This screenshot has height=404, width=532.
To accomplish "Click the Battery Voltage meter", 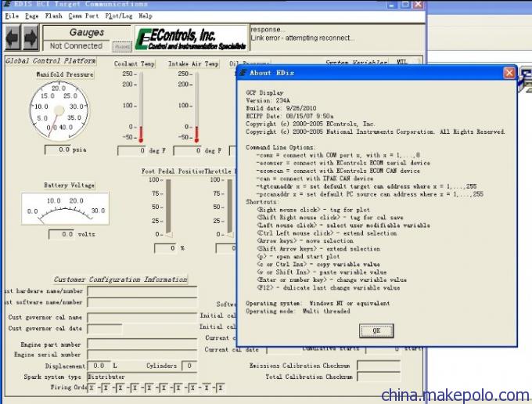I will pyautogui.click(x=65, y=208).
